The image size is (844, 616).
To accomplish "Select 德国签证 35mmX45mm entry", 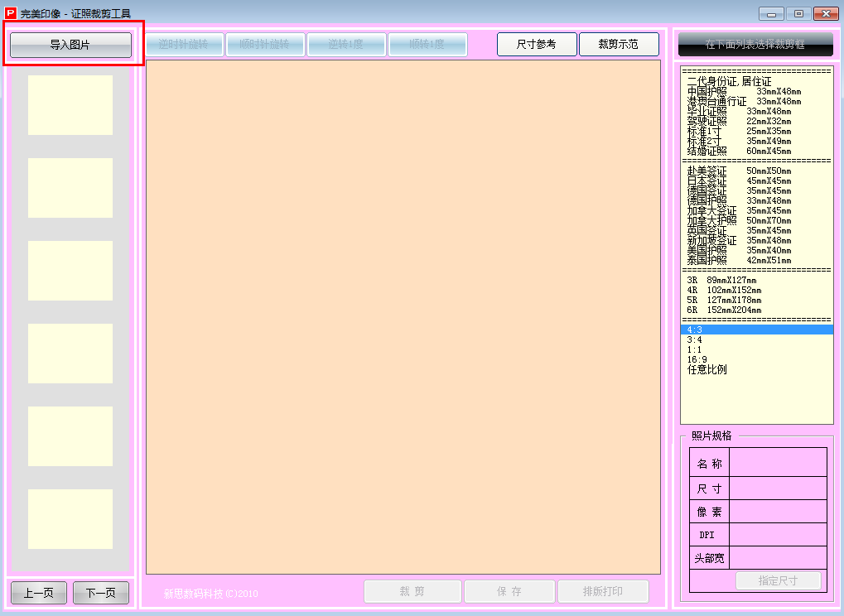I will [x=757, y=191].
